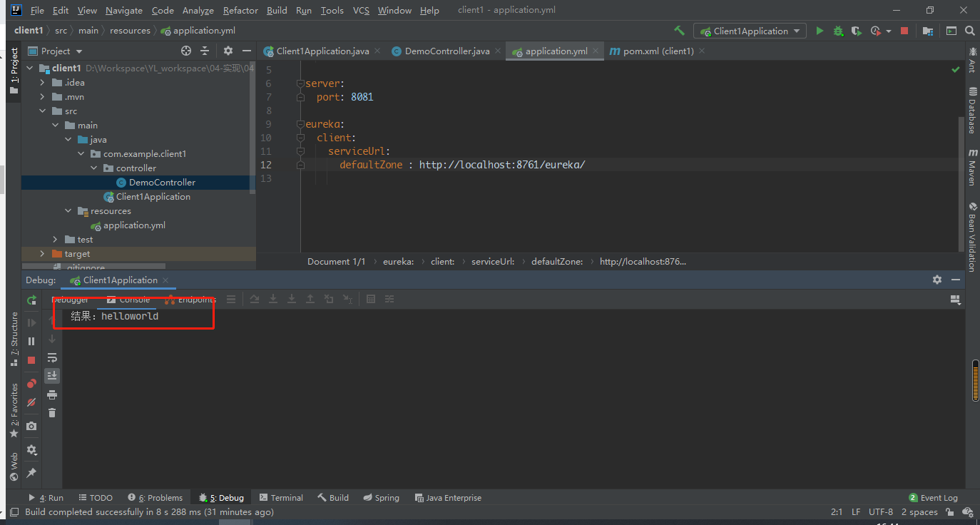Expand the target folder
The image size is (980, 525).
(43, 254)
